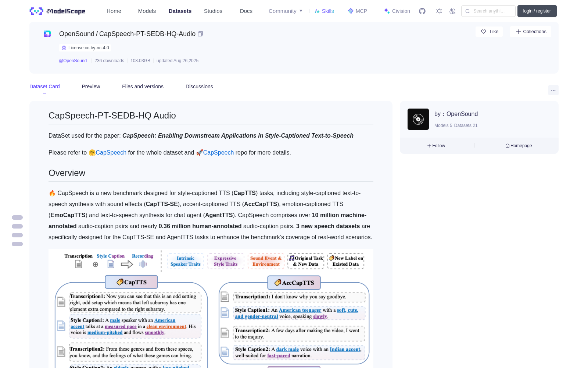Add dataset to Collections
This screenshot has height=368, width=588.
point(531,32)
